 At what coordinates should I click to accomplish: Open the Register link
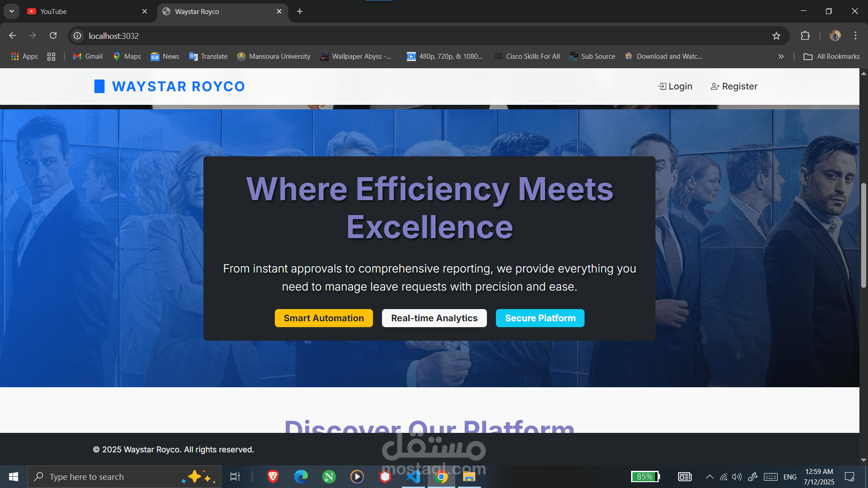[x=734, y=86]
